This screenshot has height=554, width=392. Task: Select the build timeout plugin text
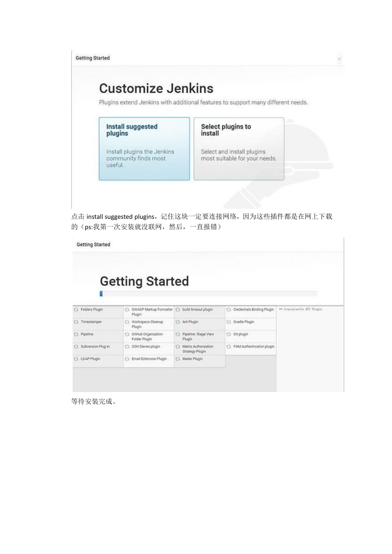pyautogui.click(x=198, y=310)
